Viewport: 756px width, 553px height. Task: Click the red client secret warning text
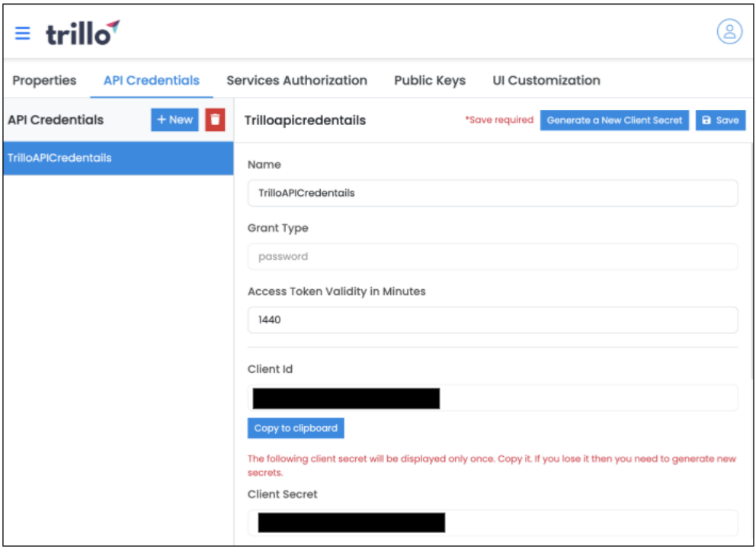pos(492,465)
